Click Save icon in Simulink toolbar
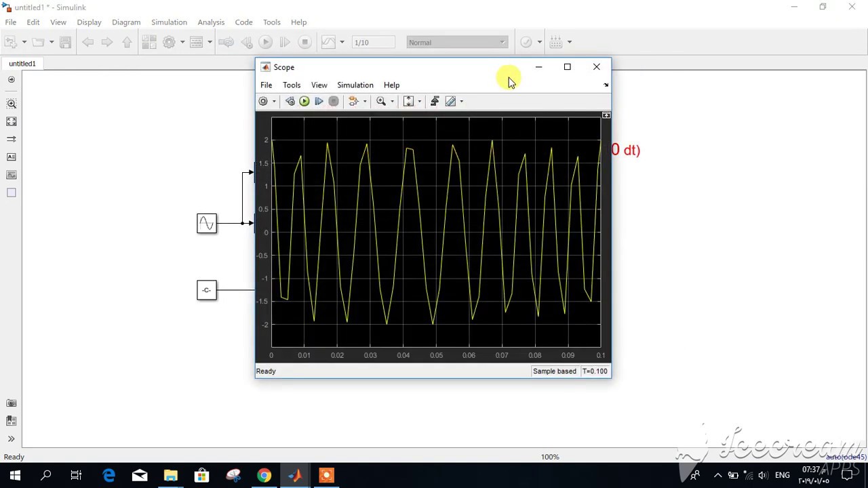868x488 pixels. [65, 42]
